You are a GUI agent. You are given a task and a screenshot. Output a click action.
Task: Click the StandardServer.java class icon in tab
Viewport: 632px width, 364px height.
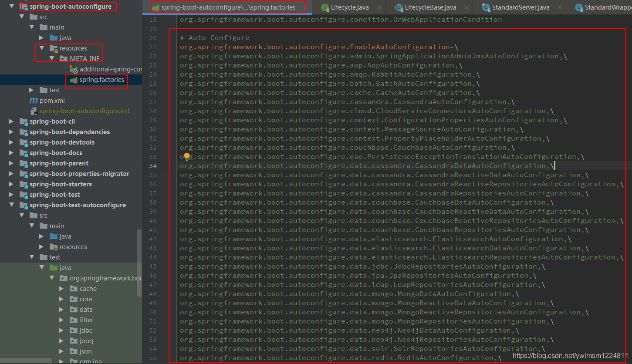pos(486,7)
